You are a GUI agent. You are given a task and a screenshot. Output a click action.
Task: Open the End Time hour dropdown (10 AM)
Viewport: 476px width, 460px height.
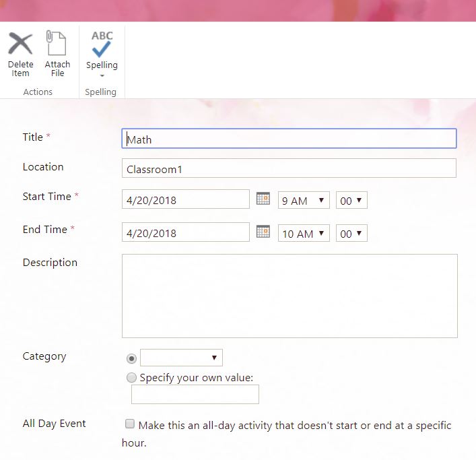tap(304, 233)
